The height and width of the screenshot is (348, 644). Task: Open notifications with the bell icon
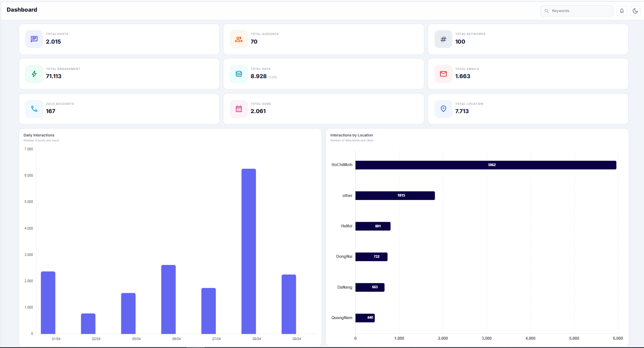pyautogui.click(x=622, y=11)
